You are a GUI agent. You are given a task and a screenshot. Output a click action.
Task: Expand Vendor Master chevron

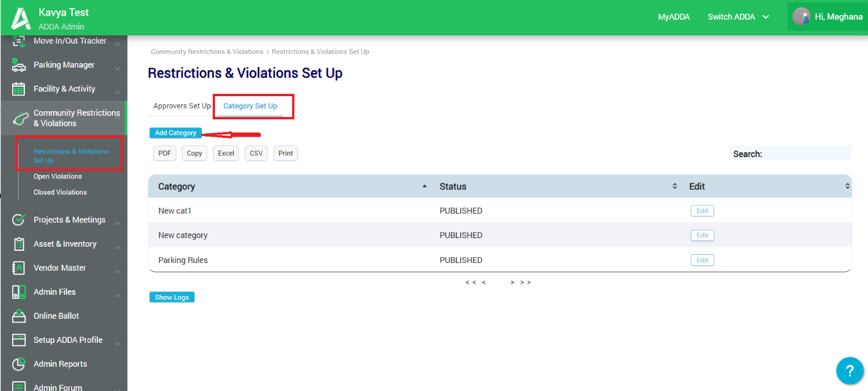point(117,271)
